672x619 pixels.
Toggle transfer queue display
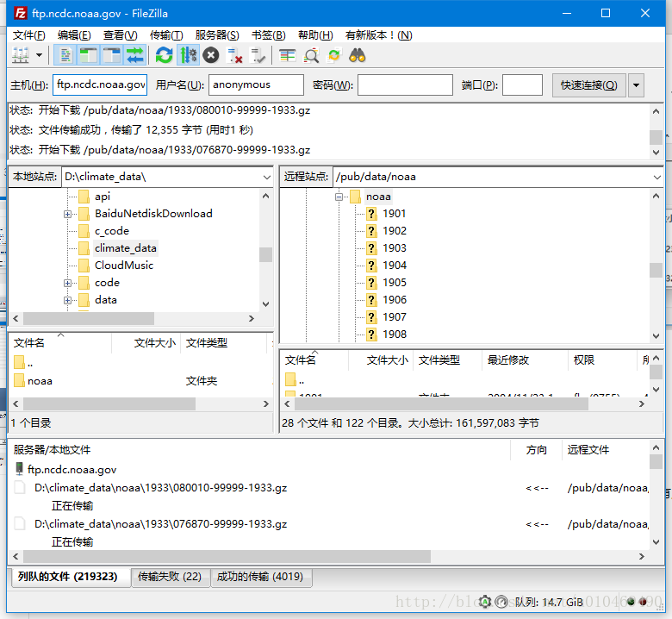[135, 55]
